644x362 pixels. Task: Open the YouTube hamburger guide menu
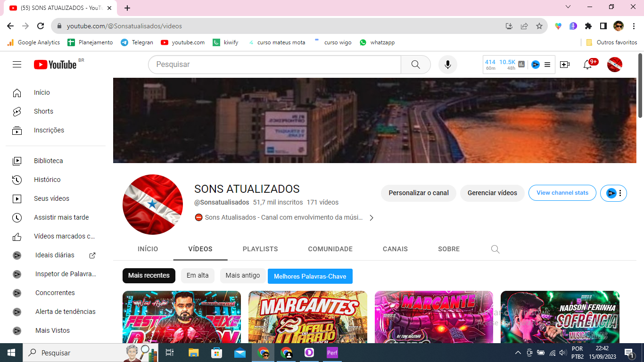pyautogui.click(x=17, y=65)
